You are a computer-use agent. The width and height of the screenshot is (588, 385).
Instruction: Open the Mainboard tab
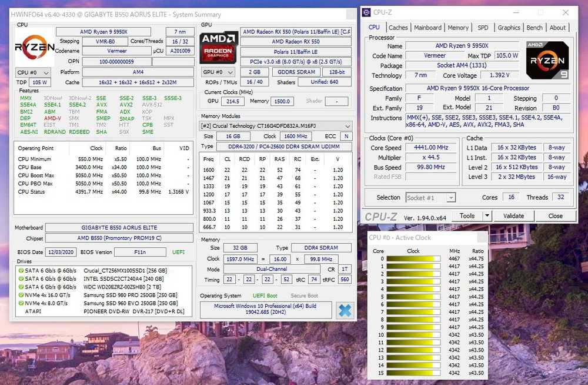click(x=427, y=28)
